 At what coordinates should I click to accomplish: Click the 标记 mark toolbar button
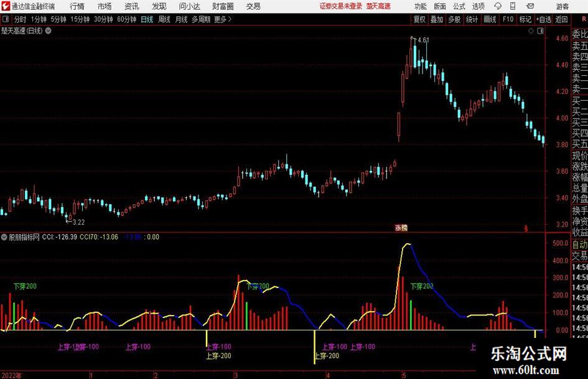(525, 19)
